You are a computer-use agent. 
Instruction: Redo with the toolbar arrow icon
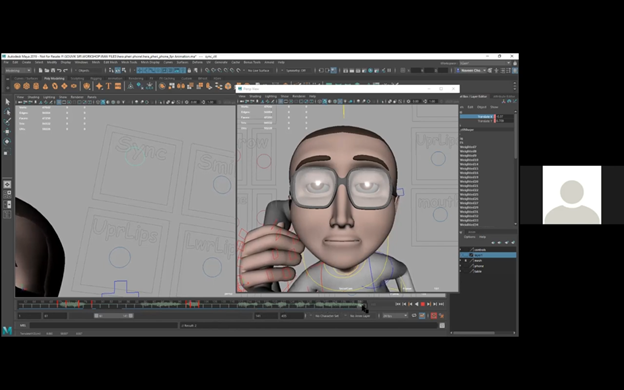click(66, 70)
